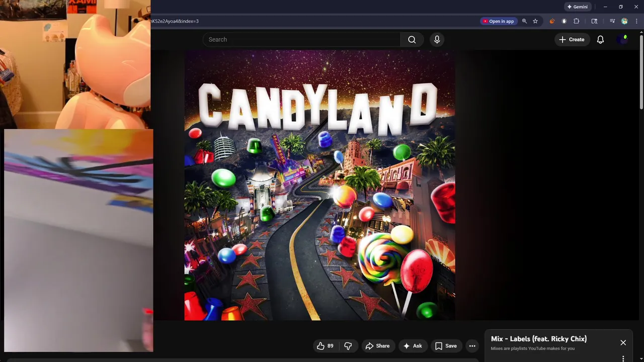
Task: Open the video in the YouTube app
Action: click(498, 21)
